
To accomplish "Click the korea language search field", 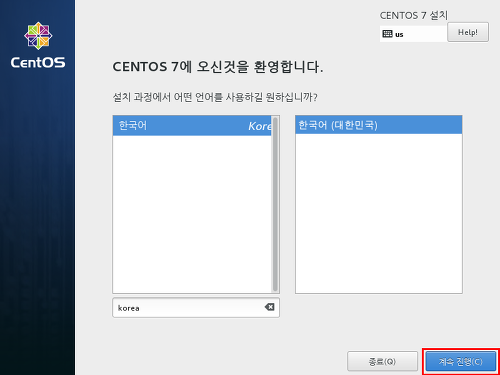I will pyautogui.click(x=196, y=308).
